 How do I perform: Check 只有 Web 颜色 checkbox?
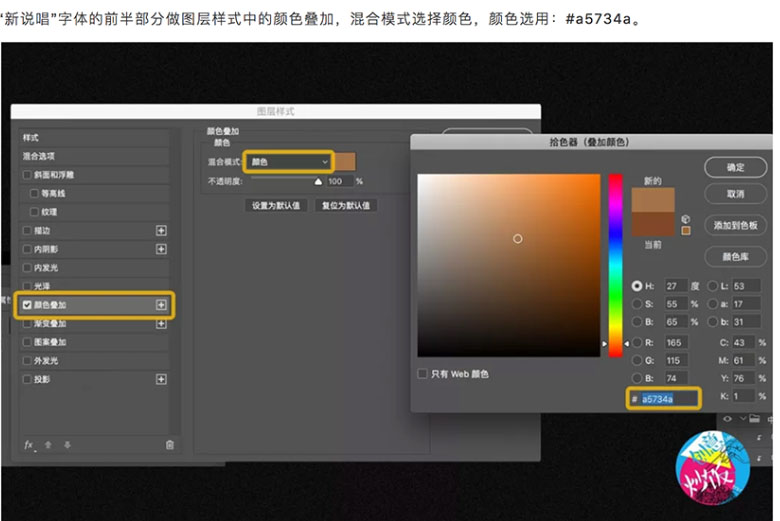tap(422, 374)
